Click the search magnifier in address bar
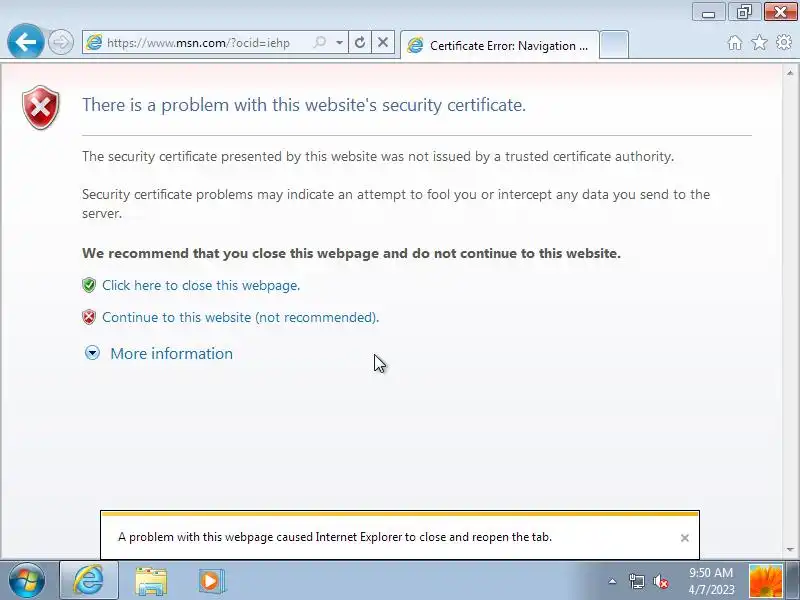800x600 pixels. point(320,42)
